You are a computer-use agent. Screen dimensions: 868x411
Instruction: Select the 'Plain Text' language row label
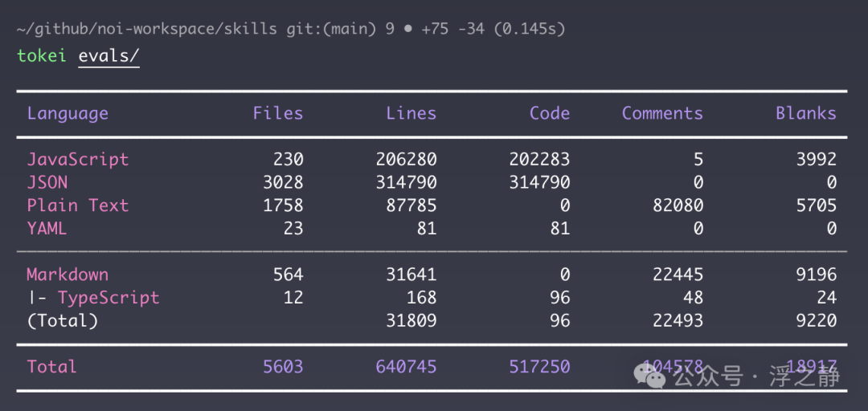coord(78,205)
